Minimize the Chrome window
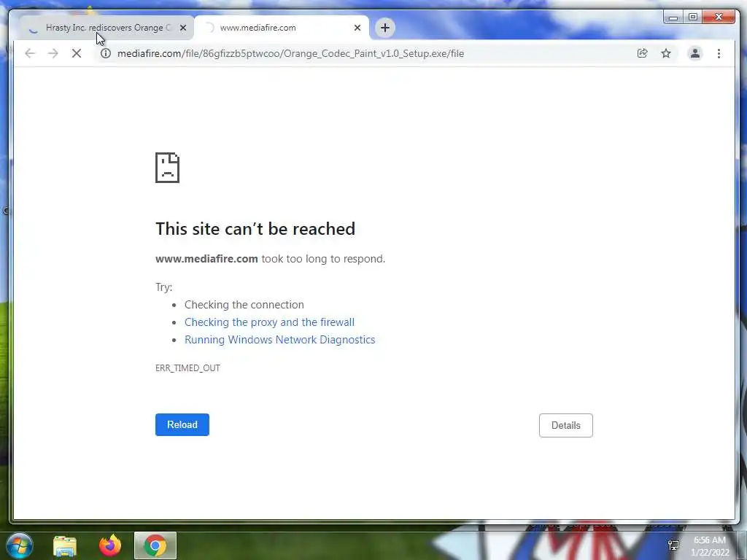The image size is (747, 560). (673, 17)
